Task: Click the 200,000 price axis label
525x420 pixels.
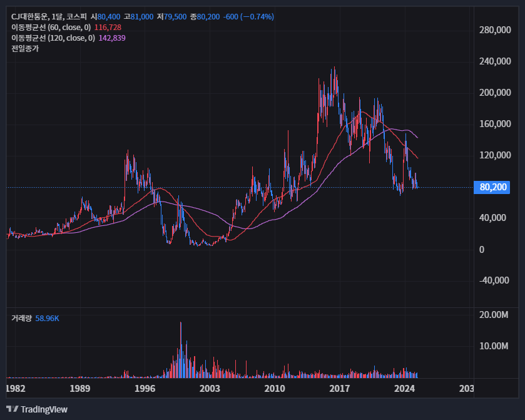Action: click(x=495, y=93)
